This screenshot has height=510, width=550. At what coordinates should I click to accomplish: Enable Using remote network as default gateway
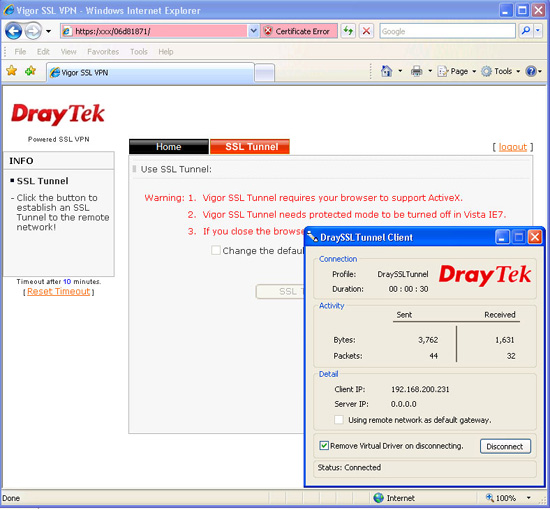(339, 420)
